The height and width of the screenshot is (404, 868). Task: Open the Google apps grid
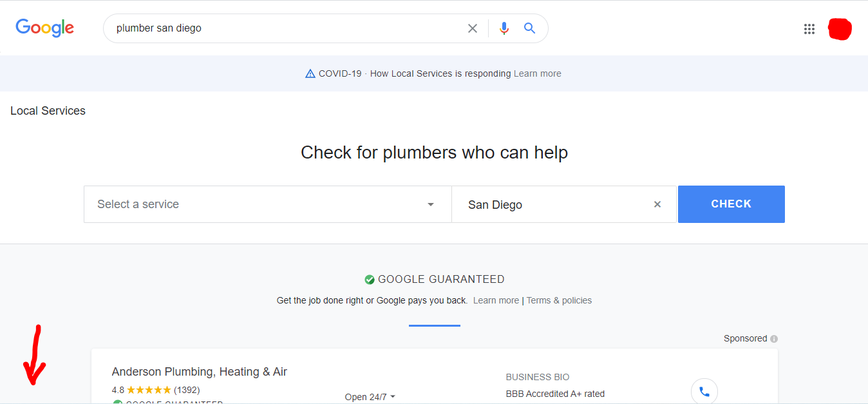[x=809, y=29]
